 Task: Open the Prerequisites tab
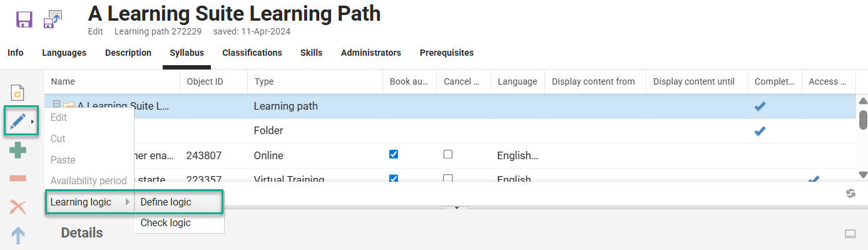[447, 53]
